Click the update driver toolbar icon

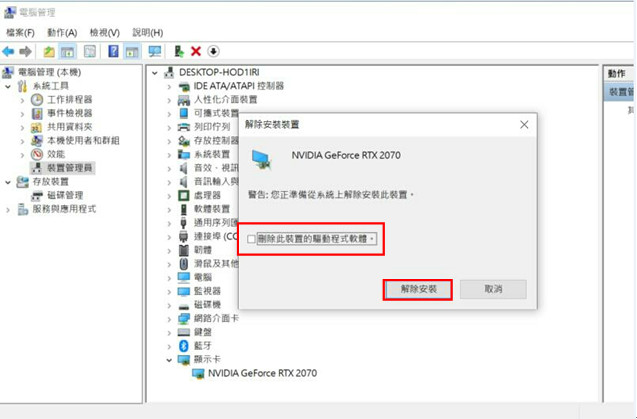179,51
